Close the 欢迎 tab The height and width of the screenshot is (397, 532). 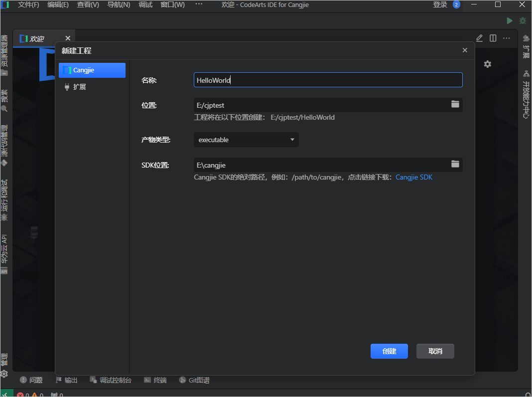68,38
